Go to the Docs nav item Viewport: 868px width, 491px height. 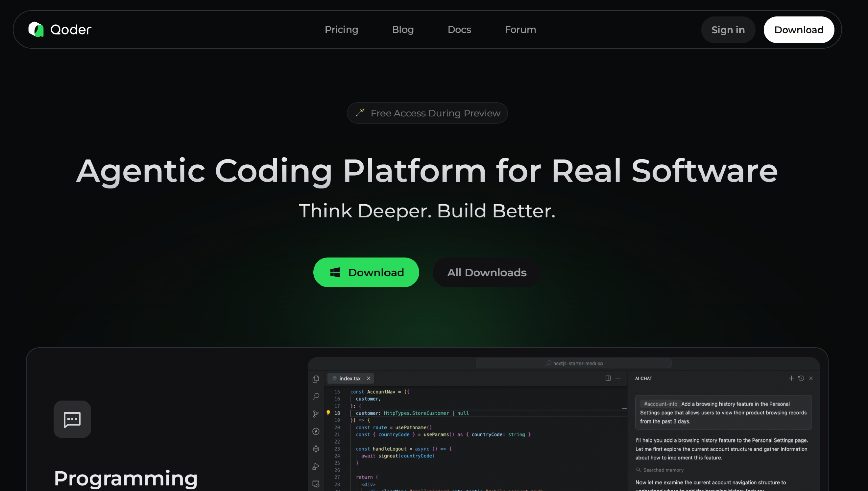pos(459,30)
